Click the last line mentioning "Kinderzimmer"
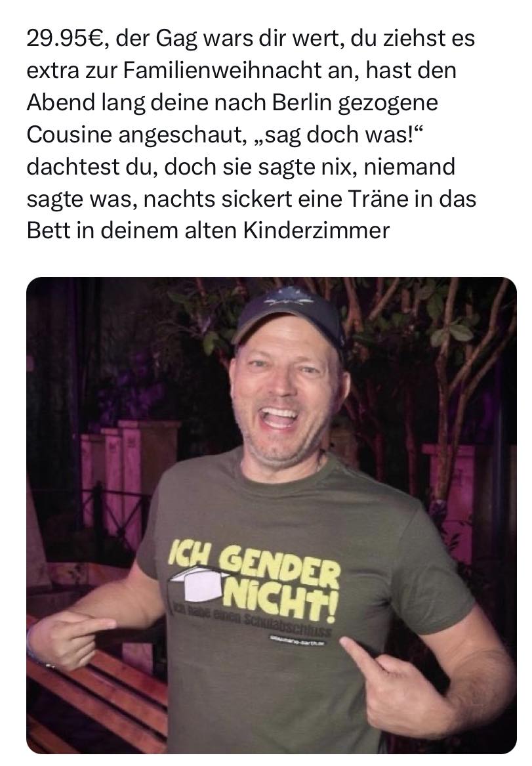The height and width of the screenshot is (766, 532). pos(208,230)
